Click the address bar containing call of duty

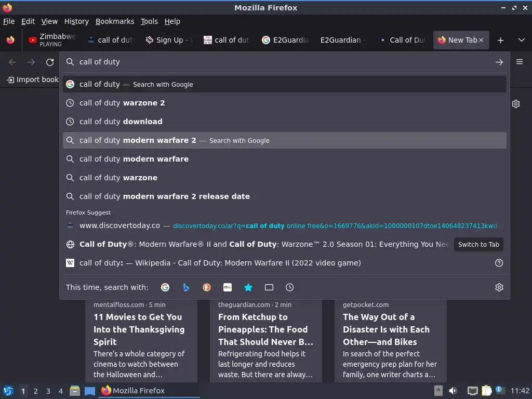(284, 62)
